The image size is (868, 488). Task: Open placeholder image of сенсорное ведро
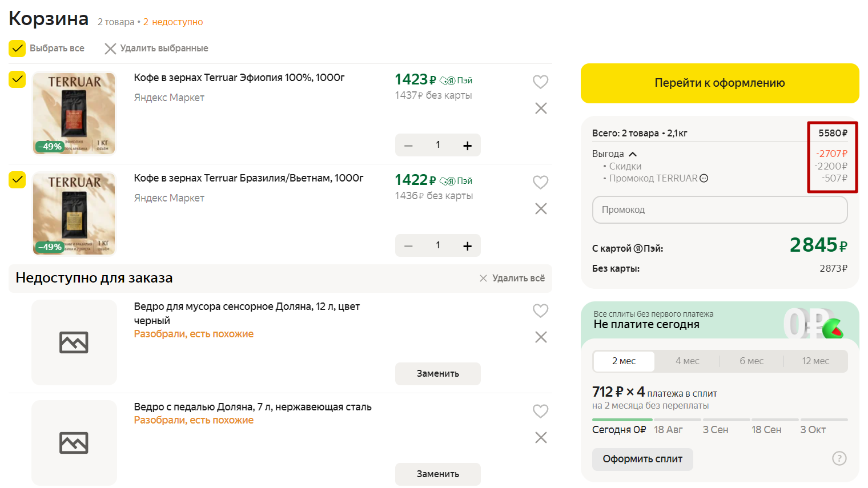(x=74, y=342)
